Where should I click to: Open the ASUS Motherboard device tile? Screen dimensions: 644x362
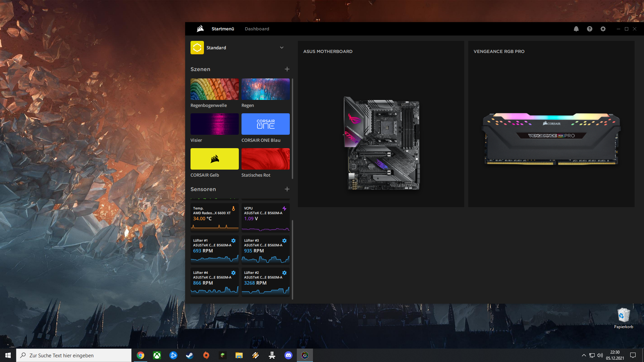381,144
